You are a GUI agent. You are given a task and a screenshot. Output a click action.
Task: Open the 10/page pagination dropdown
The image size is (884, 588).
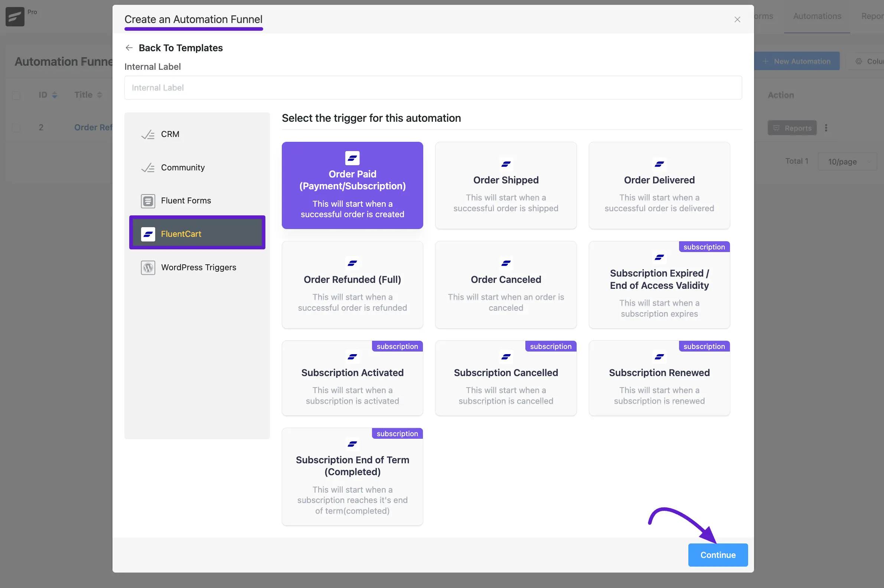tap(847, 161)
